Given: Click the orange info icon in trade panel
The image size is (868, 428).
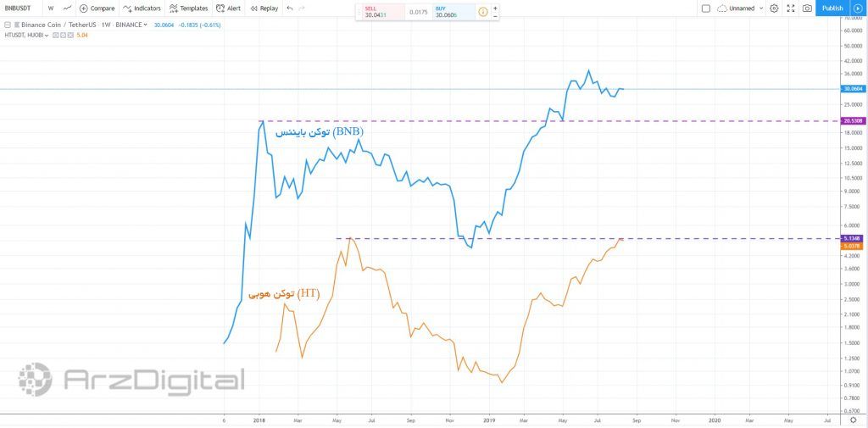Looking at the screenshot, I should [482, 12].
